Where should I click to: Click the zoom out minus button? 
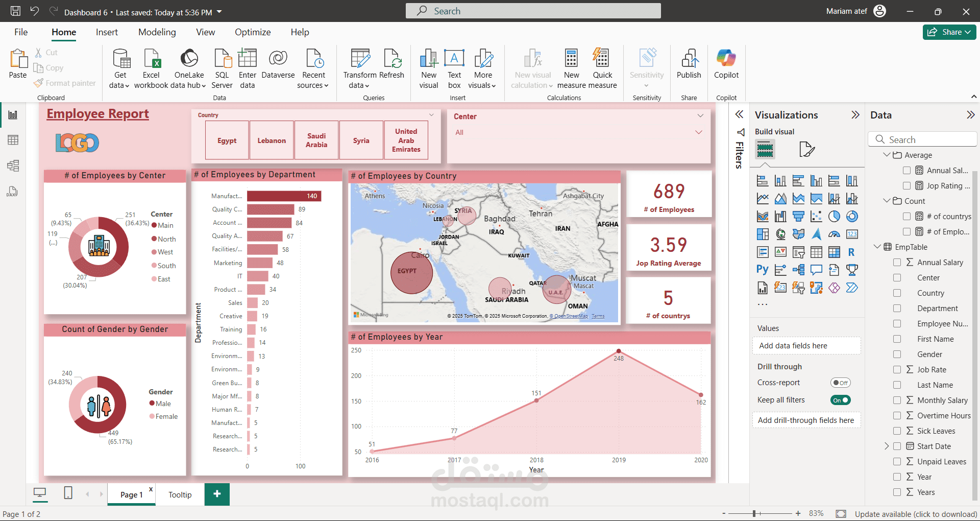(724, 513)
